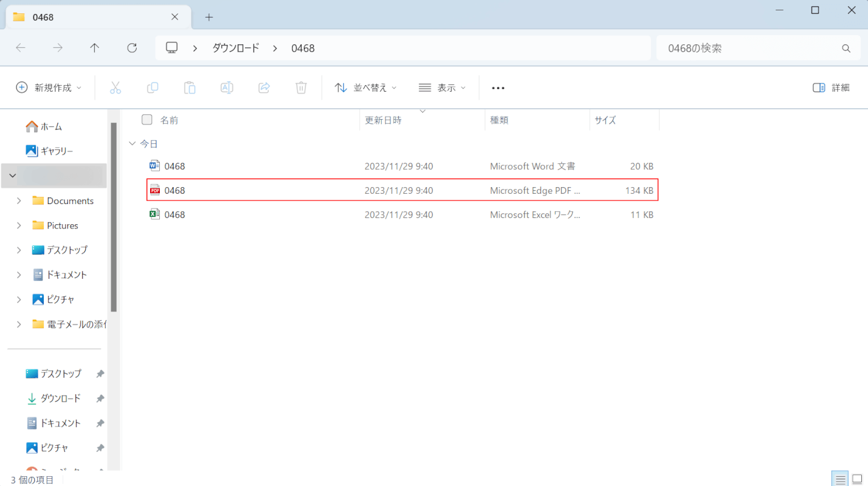Click the Cut scissors icon
The width and height of the screenshot is (868, 486).
115,87
